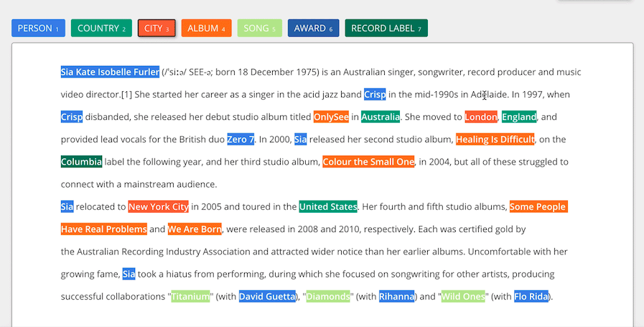Click the 'OnlySee' album annotation
The height and width of the screenshot is (327, 644).
[x=331, y=117]
